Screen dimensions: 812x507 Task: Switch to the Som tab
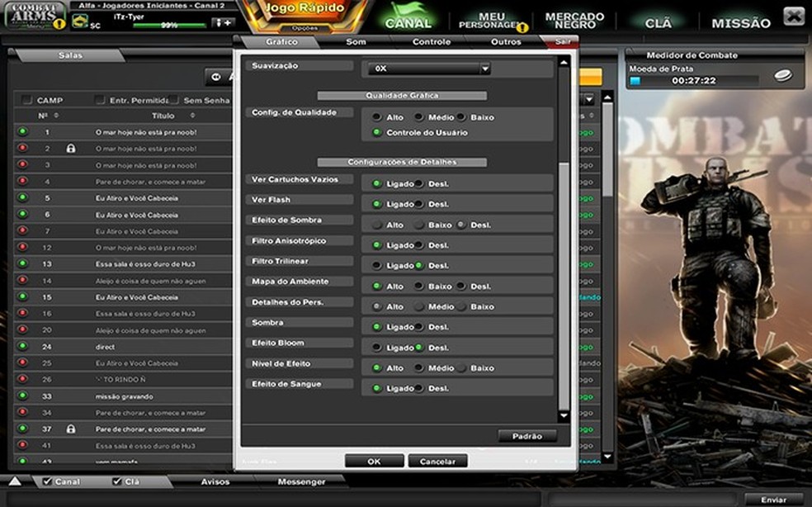pos(356,41)
